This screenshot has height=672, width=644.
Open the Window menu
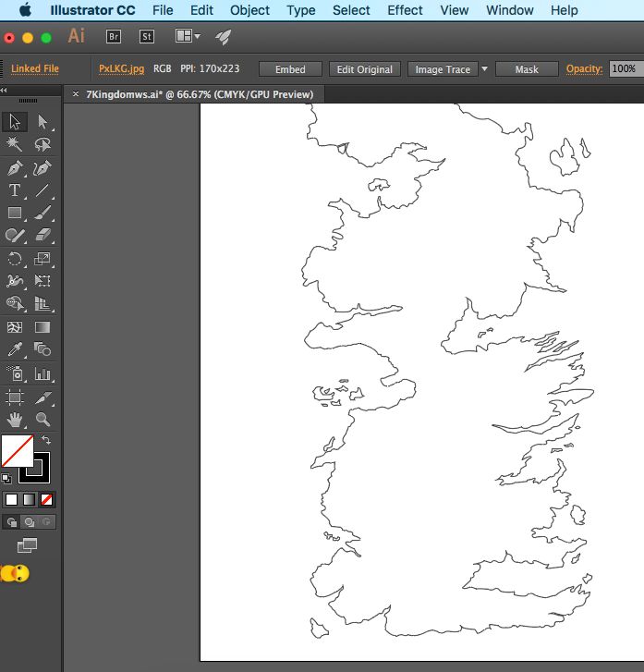pyautogui.click(x=509, y=10)
